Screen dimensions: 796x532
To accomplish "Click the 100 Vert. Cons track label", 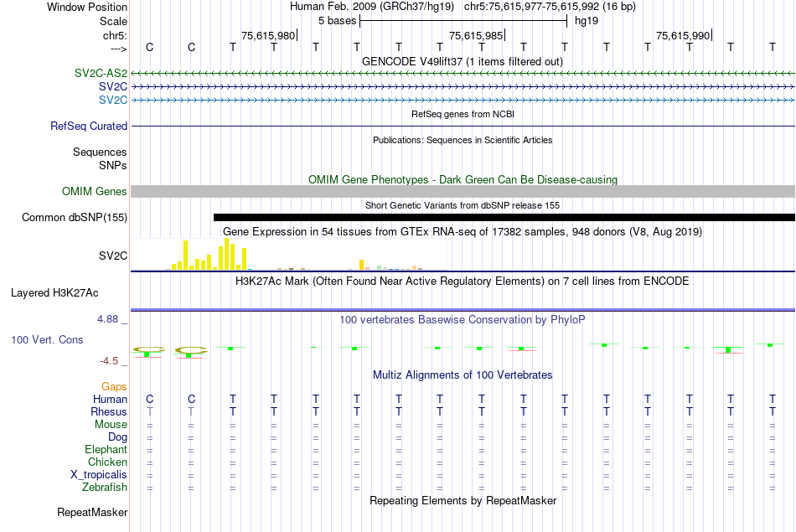I will click(x=47, y=339).
